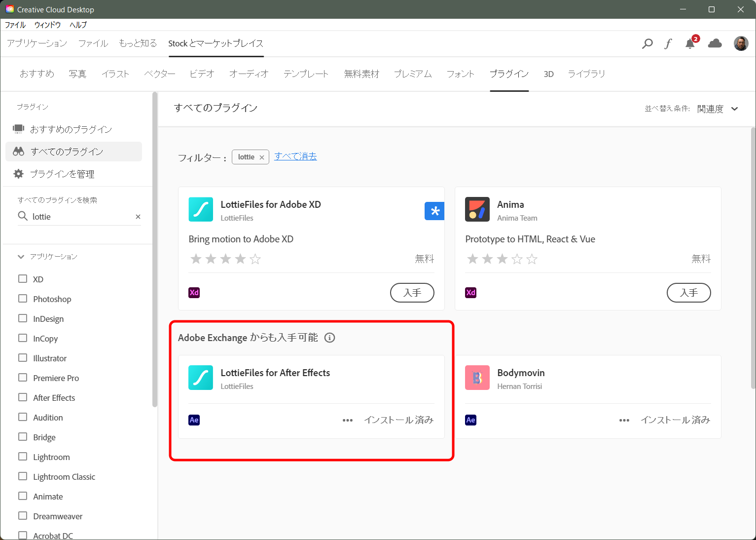Open the ライブラリ category tab
Screen dimensions: 756x540
point(586,74)
